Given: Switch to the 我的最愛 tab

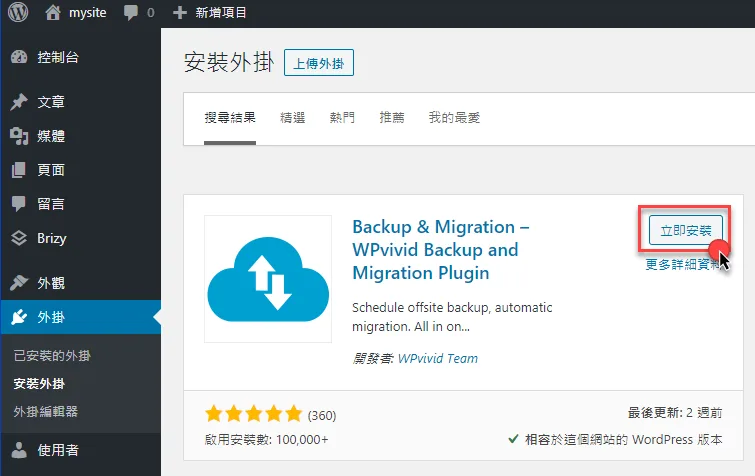Looking at the screenshot, I should pos(454,118).
